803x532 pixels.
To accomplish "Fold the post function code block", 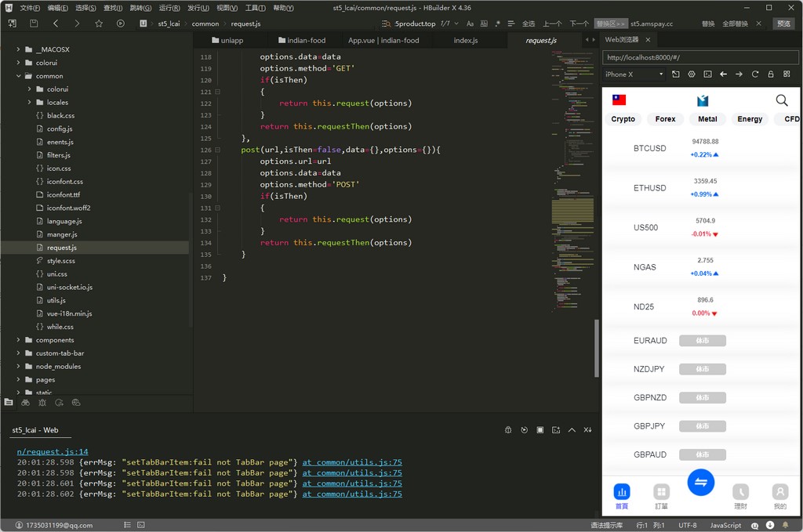I will (x=218, y=150).
